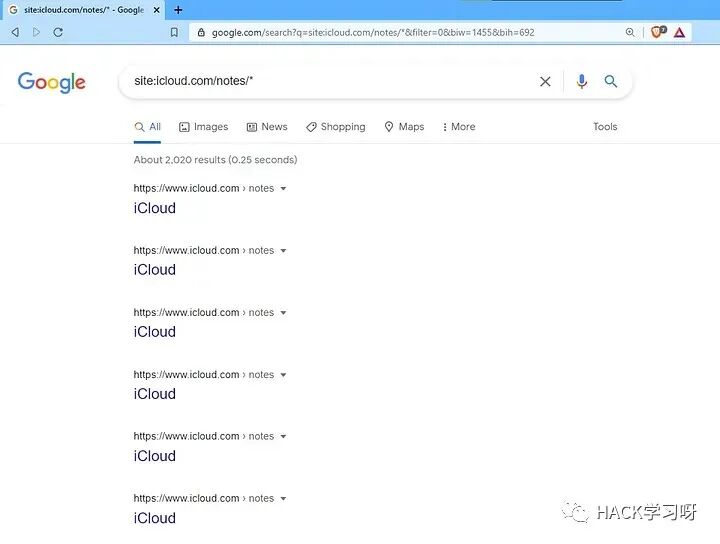720x544 pixels.
Task: Expand the More search options menu
Action: coord(458,127)
